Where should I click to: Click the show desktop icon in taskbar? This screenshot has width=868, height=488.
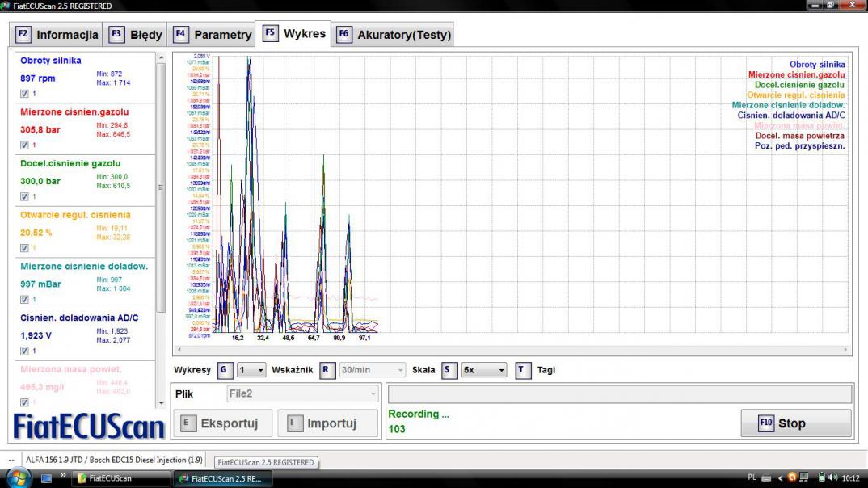pos(46,478)
